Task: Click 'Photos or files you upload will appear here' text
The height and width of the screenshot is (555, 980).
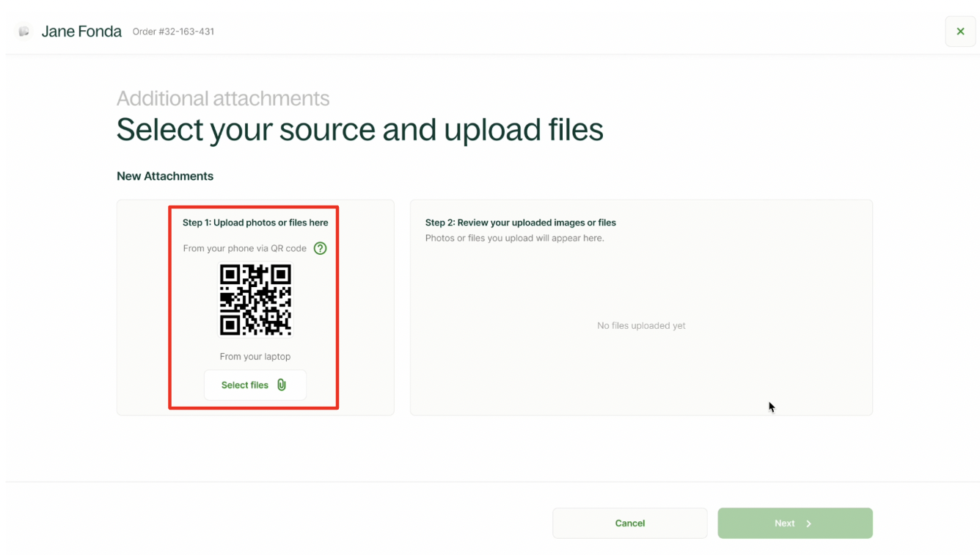Action: click(x=514, y=238)
